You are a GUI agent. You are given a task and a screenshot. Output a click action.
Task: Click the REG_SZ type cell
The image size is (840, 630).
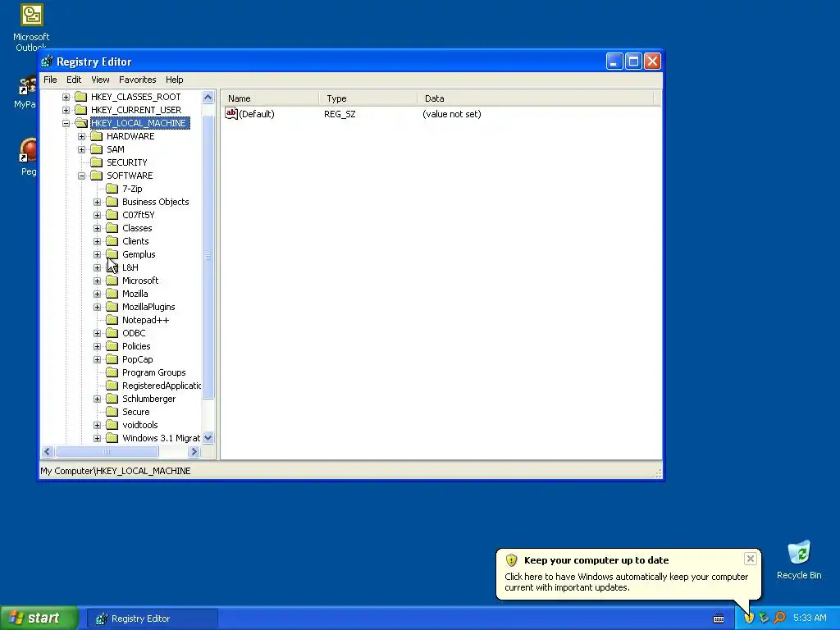click(x=340, y=114)
